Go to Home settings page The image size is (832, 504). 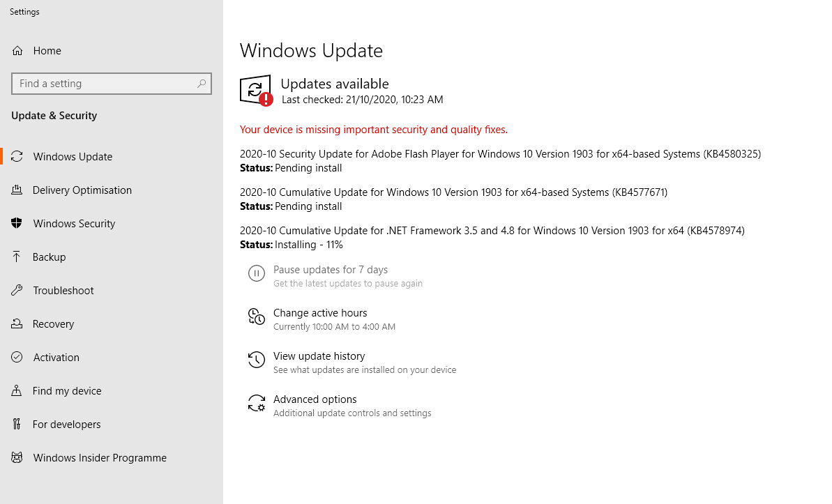click(x=47, y=50)
